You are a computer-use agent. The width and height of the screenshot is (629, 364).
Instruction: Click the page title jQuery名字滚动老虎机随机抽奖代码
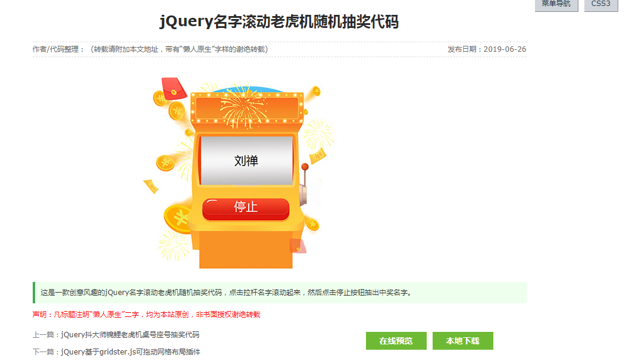tap(279, 21)
